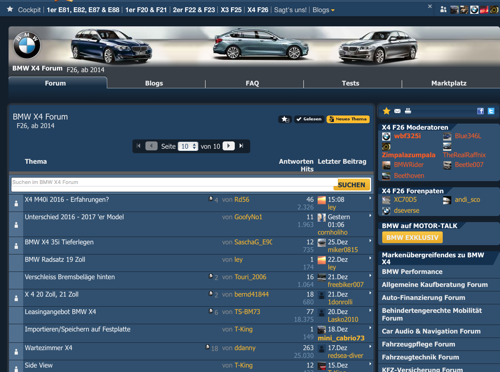Click the BMW logo in banner
The height and width of the screenshot is (372, 500).
pos(27,45)
